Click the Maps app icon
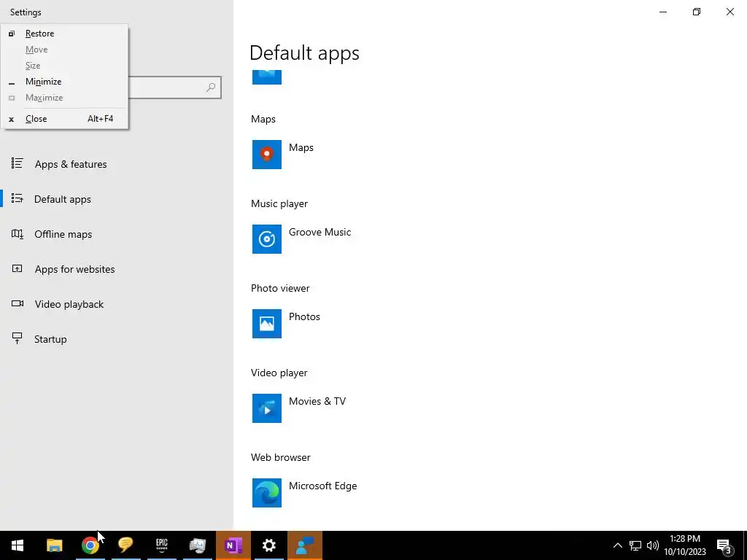747x560 pixels. click(x=267, y=155)
